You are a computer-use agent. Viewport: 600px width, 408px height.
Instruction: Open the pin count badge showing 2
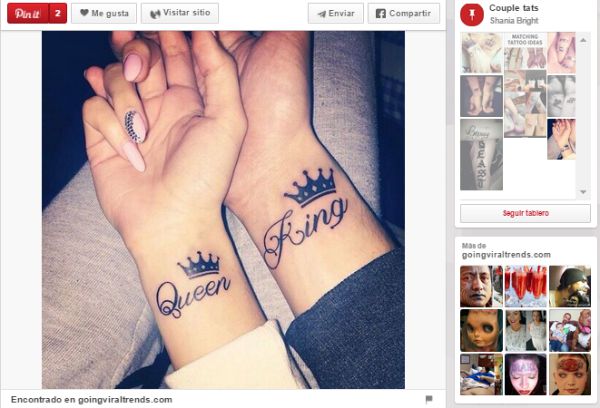tap(58, 13)
